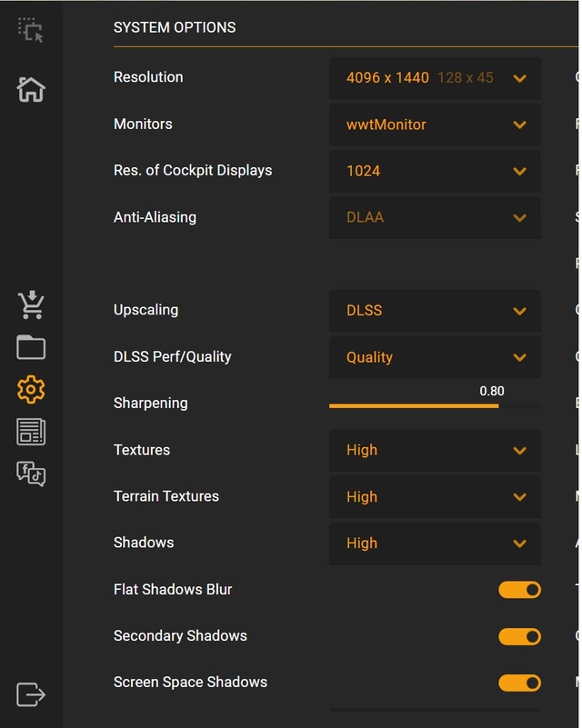Open the Upscaling DLSS dropdown
The height and width of the screenshot is (728, 582).
(x=435, y=311)
